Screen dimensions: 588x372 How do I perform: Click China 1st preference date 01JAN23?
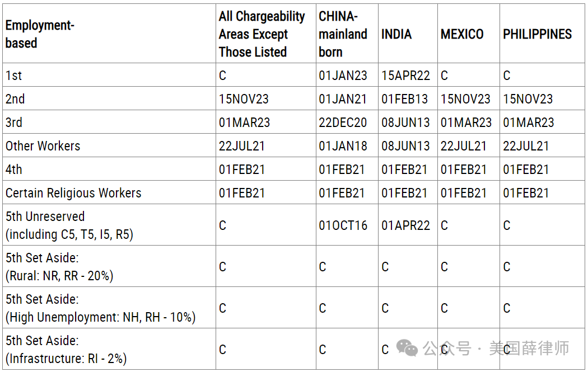click(x=343, y=76)
